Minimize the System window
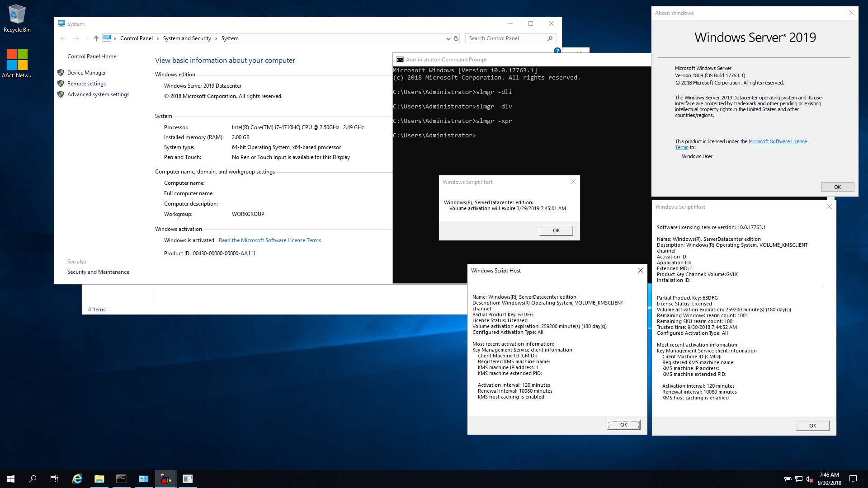Screen dimensions: 868x488 (x=510, y=23)
